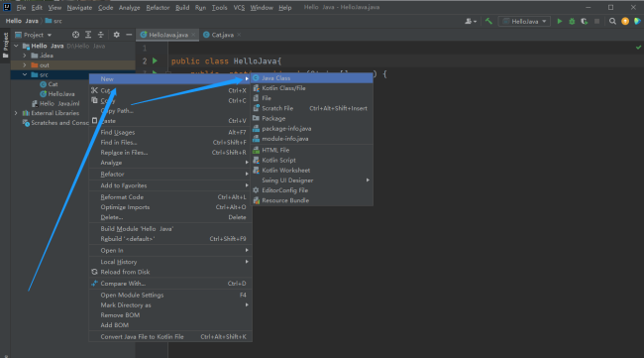This screenshot has height=359, width=644.
Task: Select package-info.java in New submenu
Action: 312,128
